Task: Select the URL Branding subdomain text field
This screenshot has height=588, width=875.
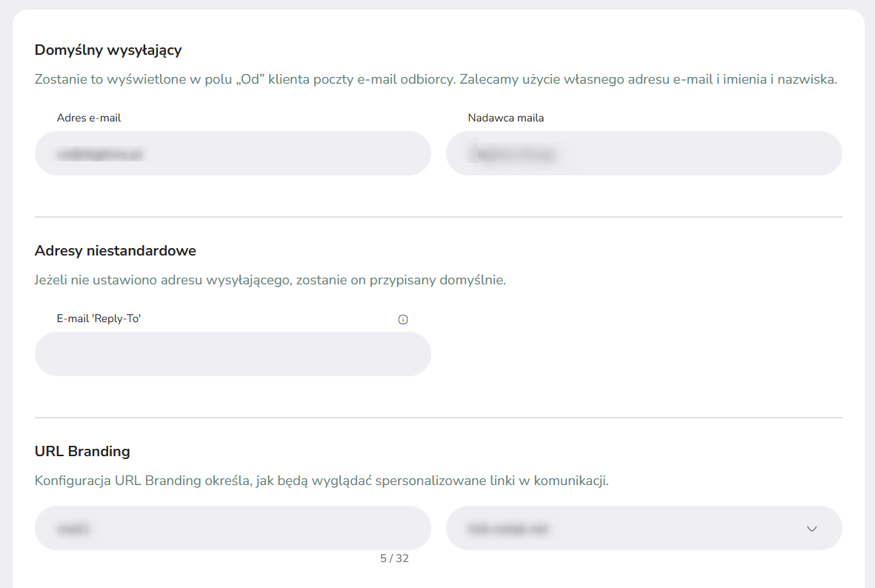Action: 233,528
